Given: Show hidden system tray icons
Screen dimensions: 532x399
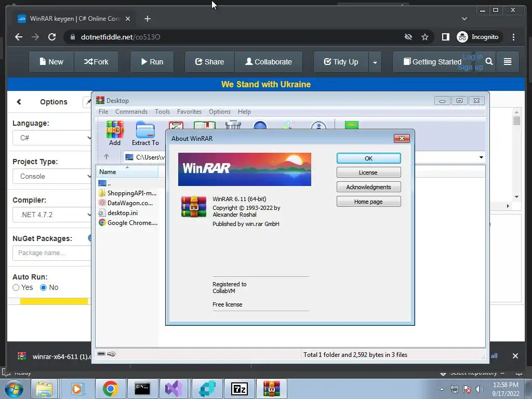Looking at the screenshot, I should 442,389.
